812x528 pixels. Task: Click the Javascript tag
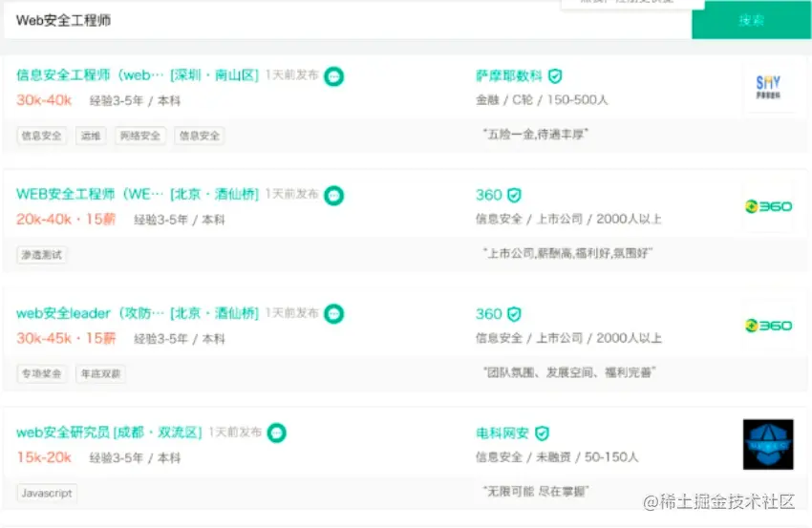click(47, 493)
